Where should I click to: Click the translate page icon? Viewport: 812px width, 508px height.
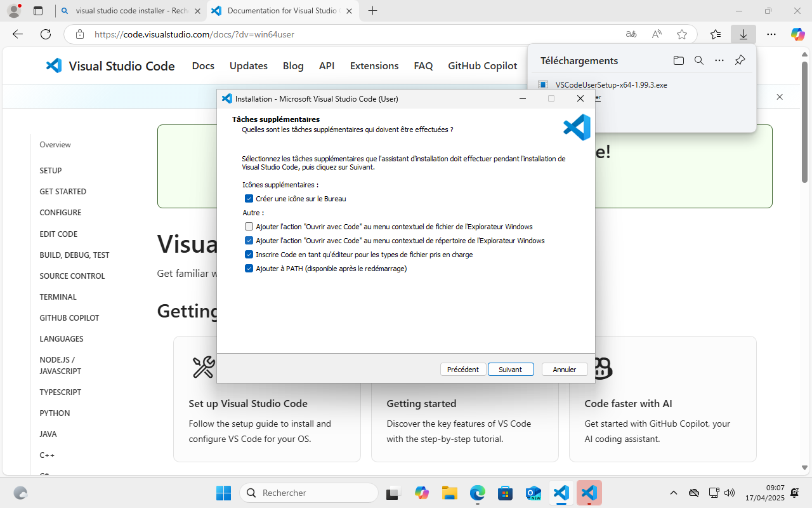click(x=631, y=34)
